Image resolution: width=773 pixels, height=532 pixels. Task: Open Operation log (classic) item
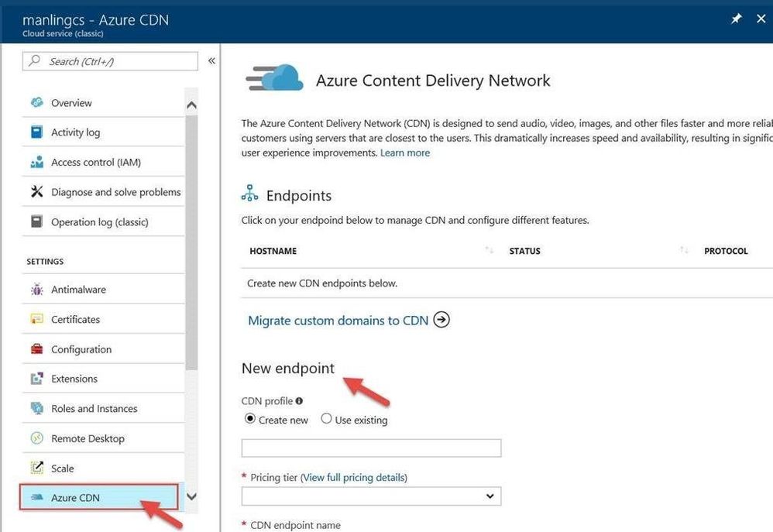[103, 222]
